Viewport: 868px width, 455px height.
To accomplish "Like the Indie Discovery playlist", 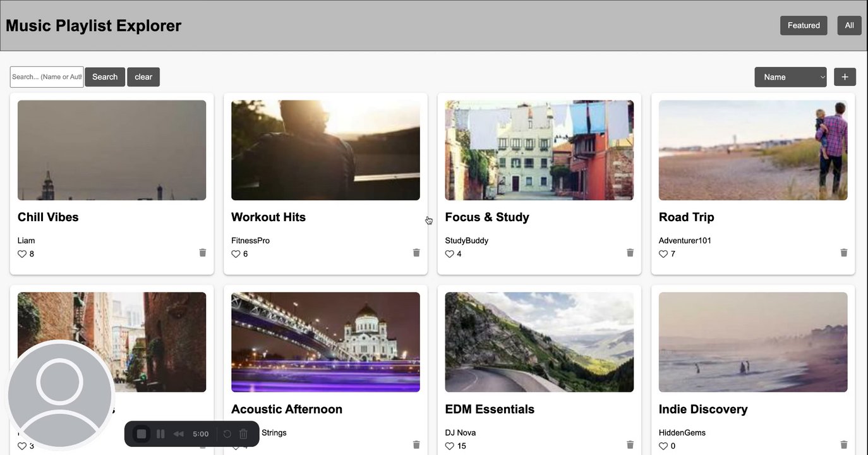I will (663, 446).
